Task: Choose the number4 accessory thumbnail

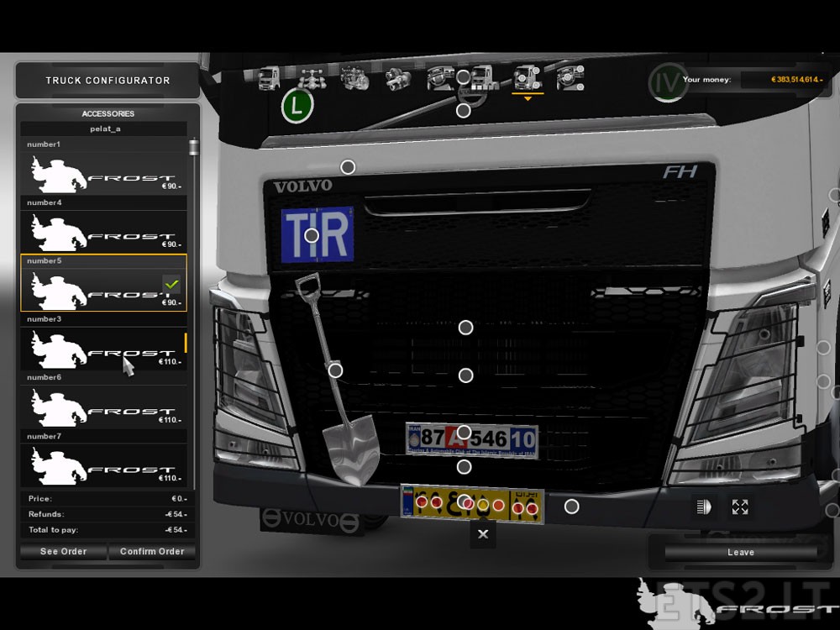Action: point(103,232)
